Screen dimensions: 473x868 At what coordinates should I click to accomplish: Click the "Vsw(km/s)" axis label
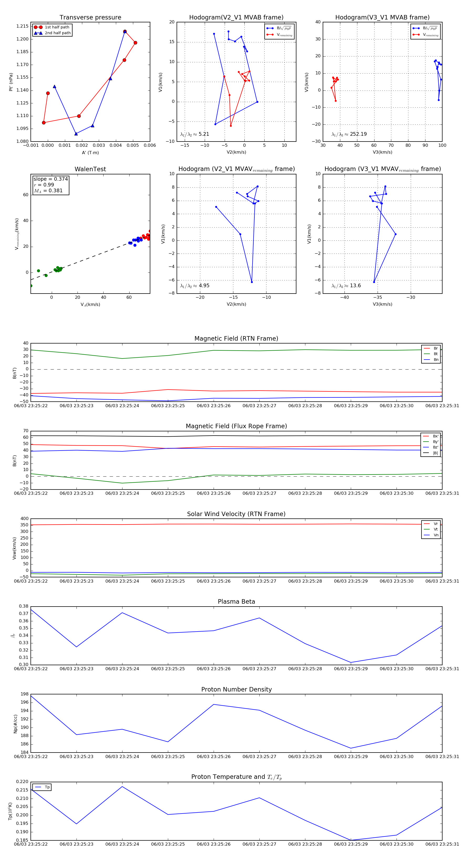point(14,549)
